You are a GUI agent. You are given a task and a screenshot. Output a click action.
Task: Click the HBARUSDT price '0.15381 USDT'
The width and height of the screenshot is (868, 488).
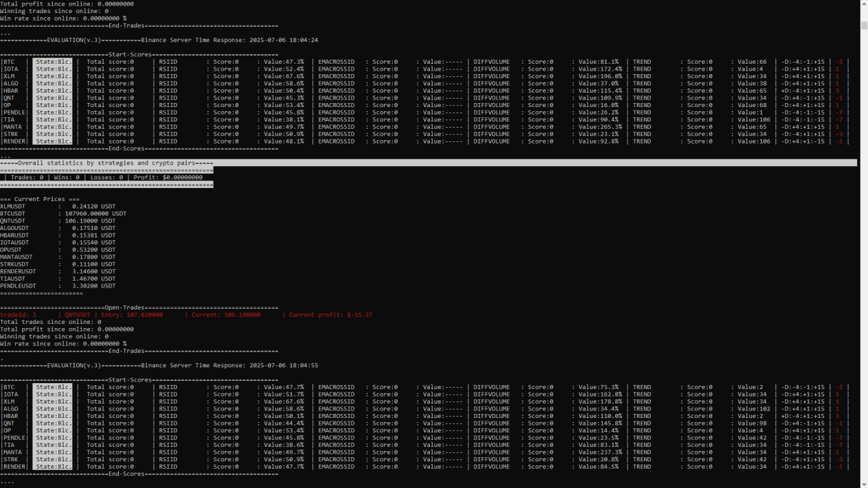94,235
